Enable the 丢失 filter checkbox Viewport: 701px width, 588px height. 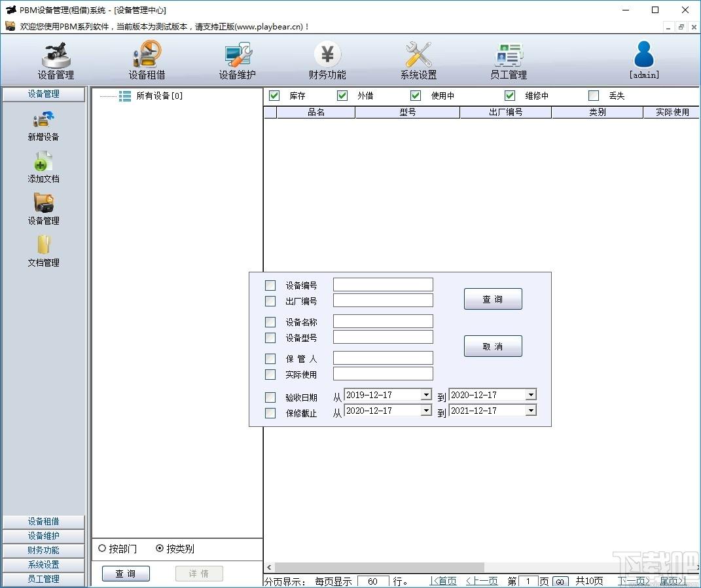594,96
